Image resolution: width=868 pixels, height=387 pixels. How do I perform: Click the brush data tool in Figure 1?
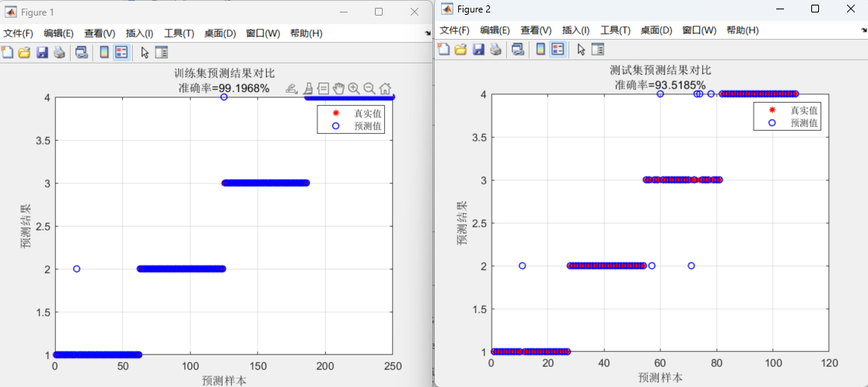point(307,88)
